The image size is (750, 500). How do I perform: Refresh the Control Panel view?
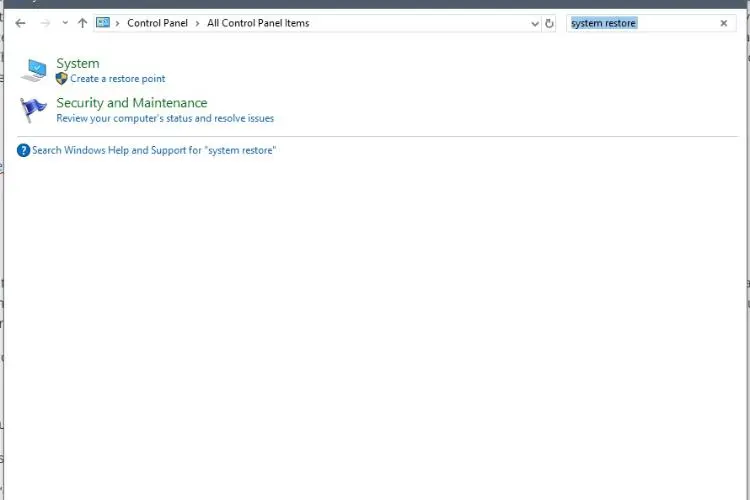549,23
